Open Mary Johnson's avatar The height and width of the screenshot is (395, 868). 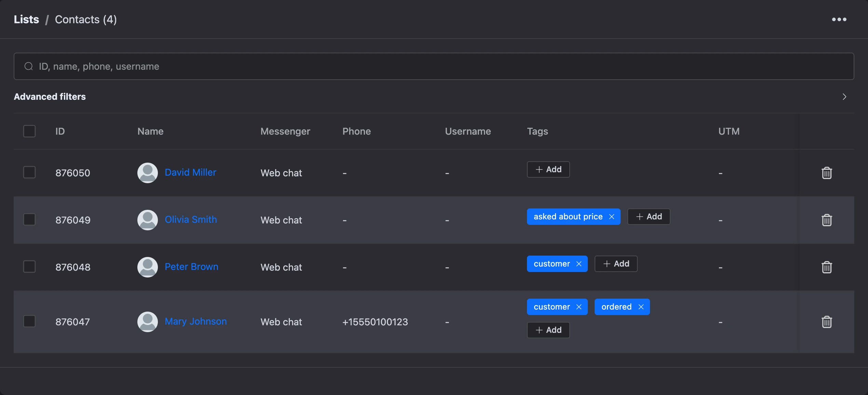click(x=148, y=322)
